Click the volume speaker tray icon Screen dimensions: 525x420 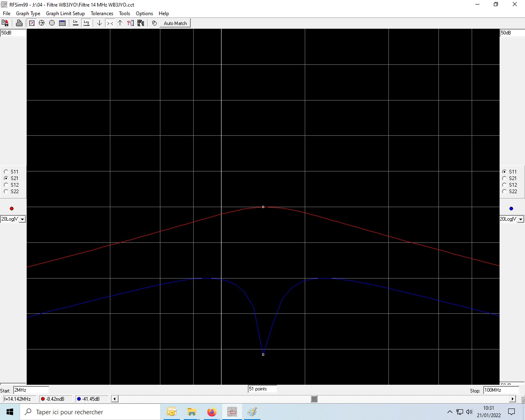point(469,412)
